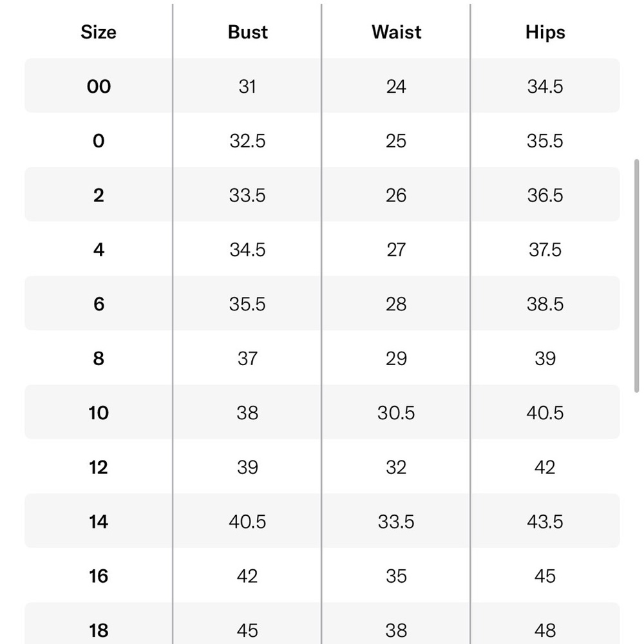Viewport: 644px width, 644px height.
Task: Click the Waist column header
Action: [396, 32]
